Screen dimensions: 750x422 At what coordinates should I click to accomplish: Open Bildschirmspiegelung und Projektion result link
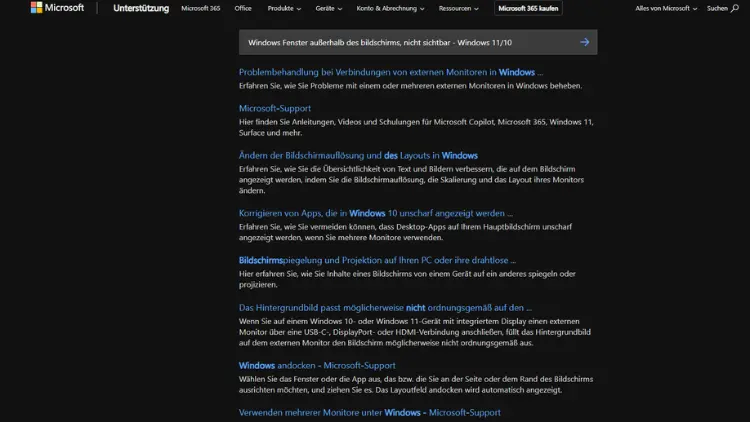click(x=377, y=260)
